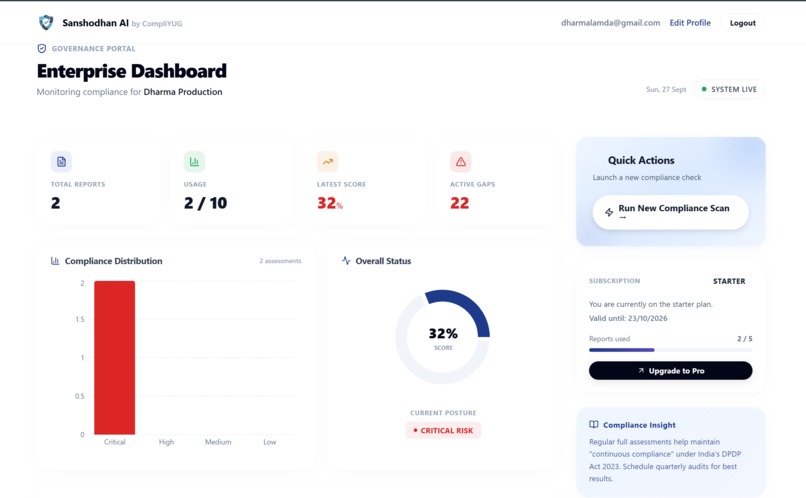This screenshot has height=498, width=806.
Task: Click the Sun, 27 Sept date
Action: pyautogui.click(x=666, y=89)
